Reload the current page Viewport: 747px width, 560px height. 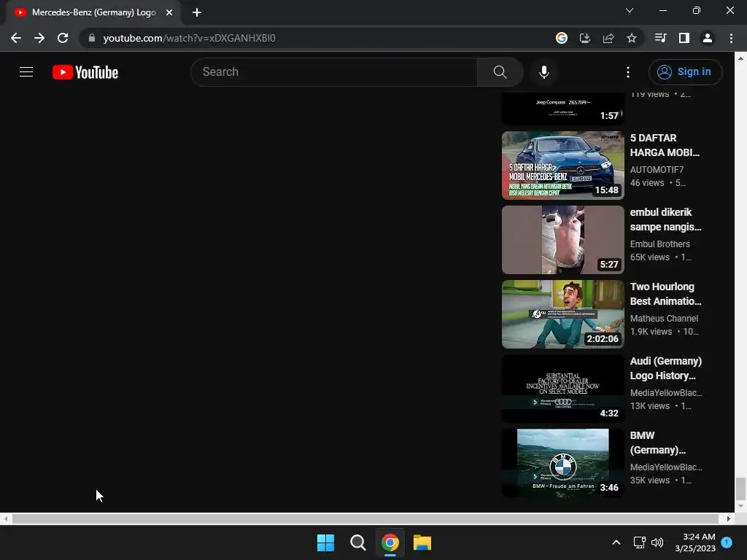tap(63, 38)
